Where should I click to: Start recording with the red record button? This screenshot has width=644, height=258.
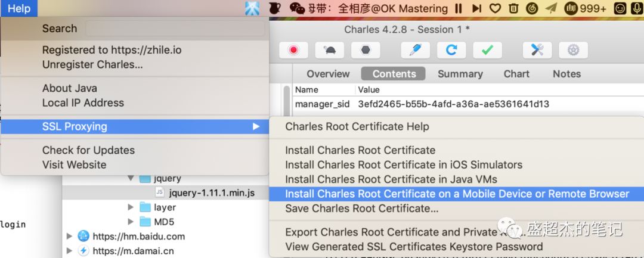293,50
